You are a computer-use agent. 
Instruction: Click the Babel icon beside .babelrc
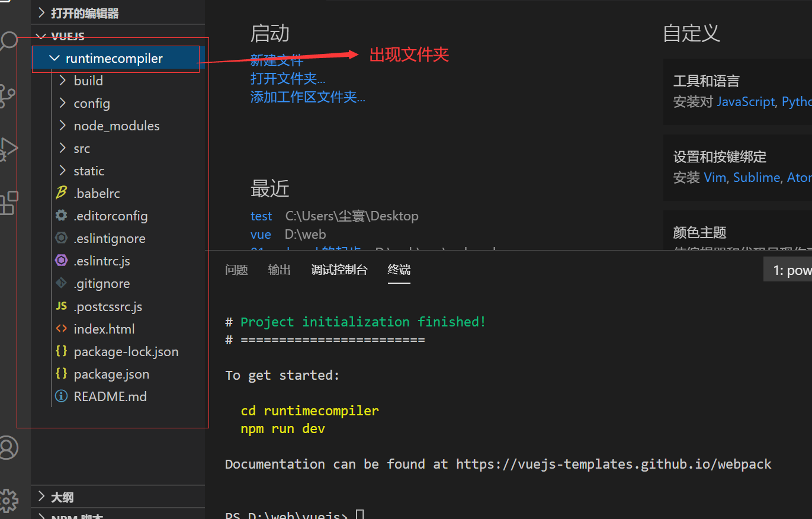(x=61, y=193)
